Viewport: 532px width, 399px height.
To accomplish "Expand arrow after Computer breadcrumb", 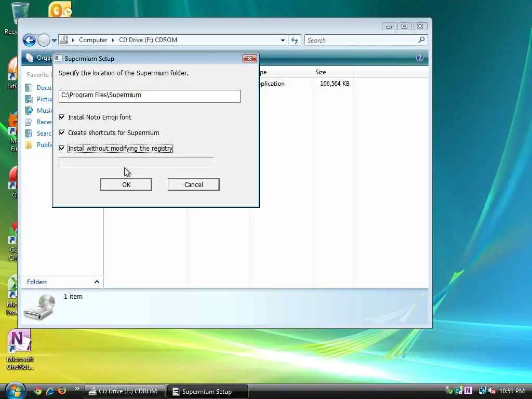I will (x=113, y=40).
